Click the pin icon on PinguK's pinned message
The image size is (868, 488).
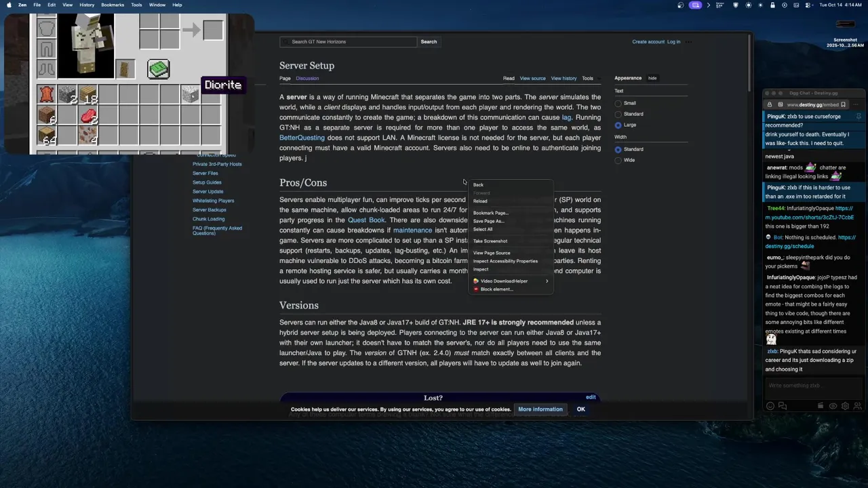859,117
